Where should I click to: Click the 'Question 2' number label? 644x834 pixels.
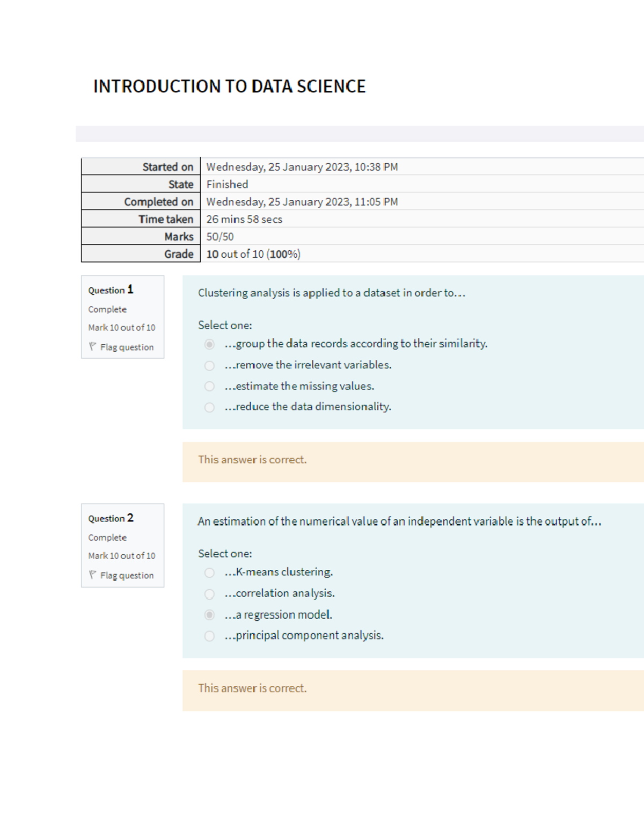111,518
